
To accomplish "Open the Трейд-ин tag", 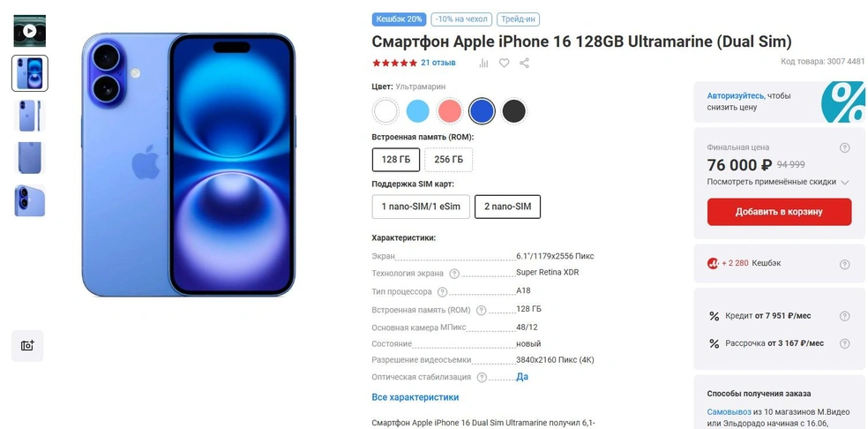I will tap(518, 19).
